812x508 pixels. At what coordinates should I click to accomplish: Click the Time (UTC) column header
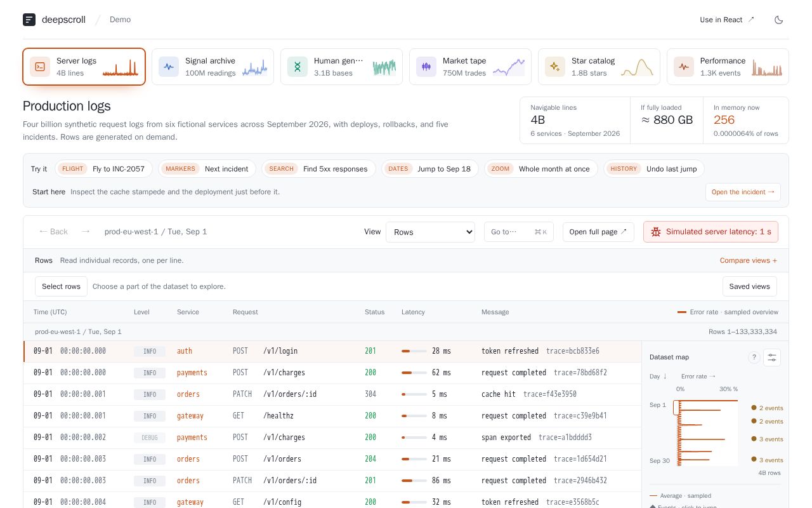[x=50, y=312]
